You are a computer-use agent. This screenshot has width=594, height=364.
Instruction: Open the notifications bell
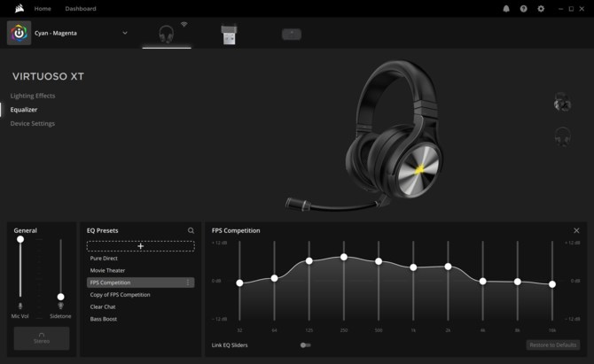[x=506, y=9]
